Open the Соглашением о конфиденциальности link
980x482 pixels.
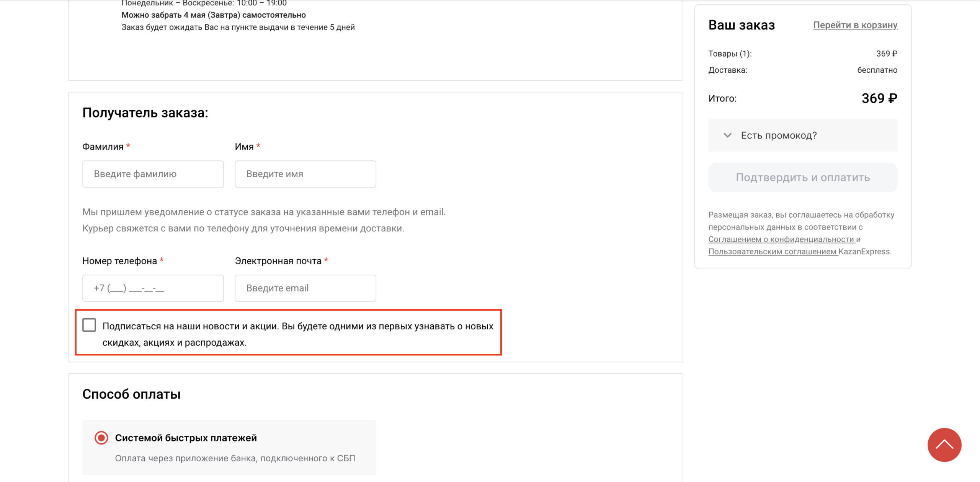pos(781,239)
